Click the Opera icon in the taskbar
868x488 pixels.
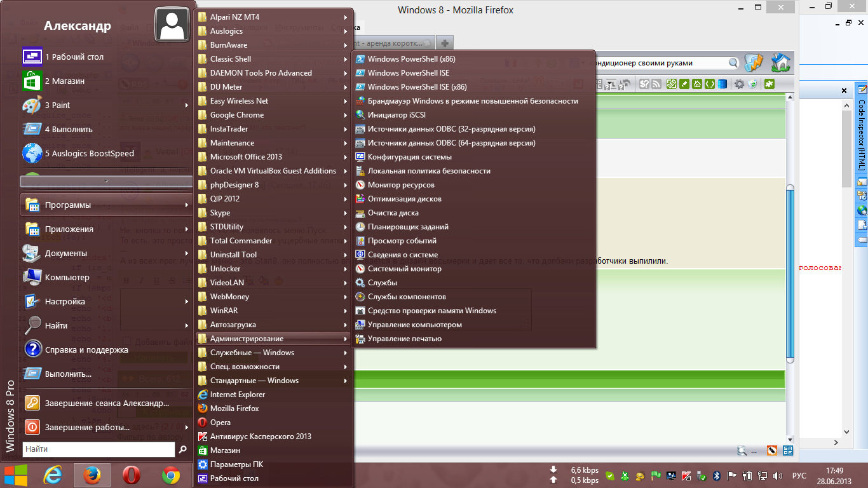[132, 475]
